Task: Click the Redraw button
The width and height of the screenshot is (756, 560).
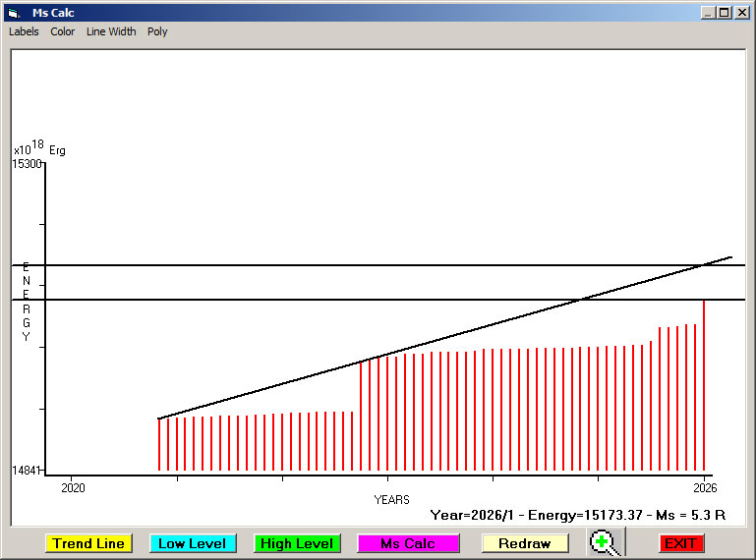Action: [x=524, y=543]
